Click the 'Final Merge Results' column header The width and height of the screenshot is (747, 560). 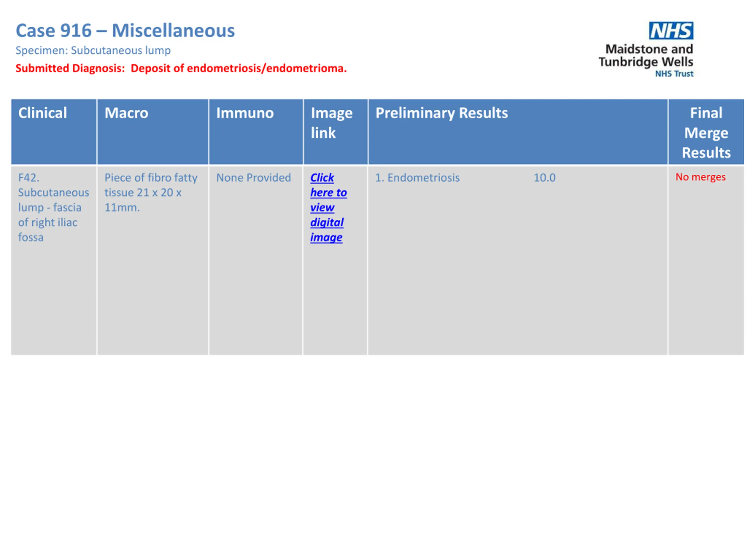tap(706, 132)
